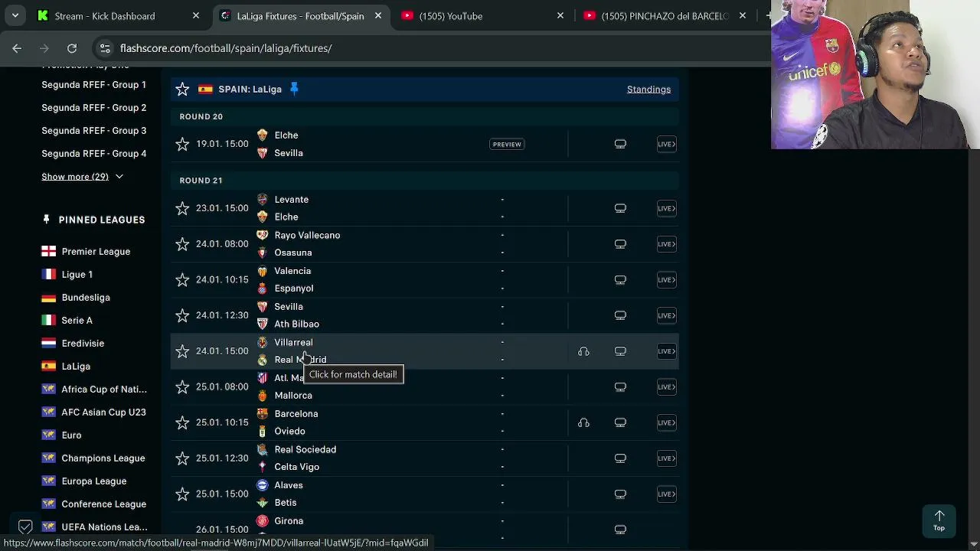
Task: Expand Show more (29) leagues list
Action: pyautogui.click(x=82, y=177)
